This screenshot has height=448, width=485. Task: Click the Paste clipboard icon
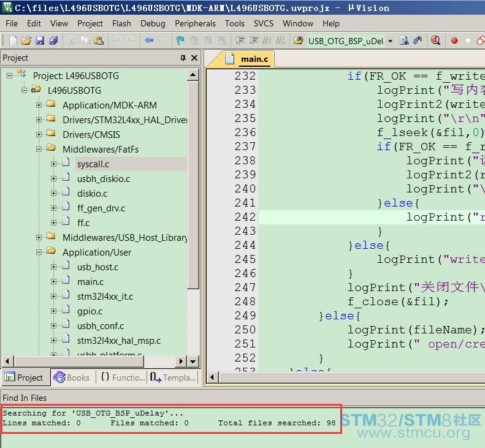tap(99, 40)
